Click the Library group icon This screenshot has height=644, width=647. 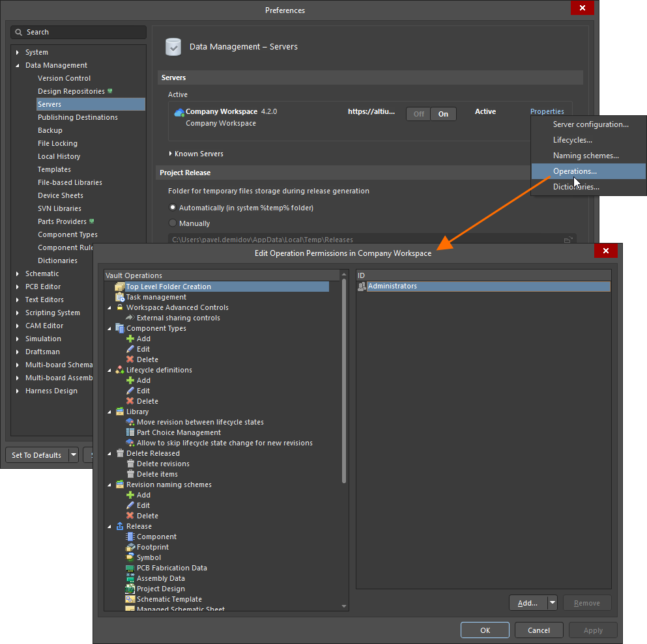click(x=120, y=412)
